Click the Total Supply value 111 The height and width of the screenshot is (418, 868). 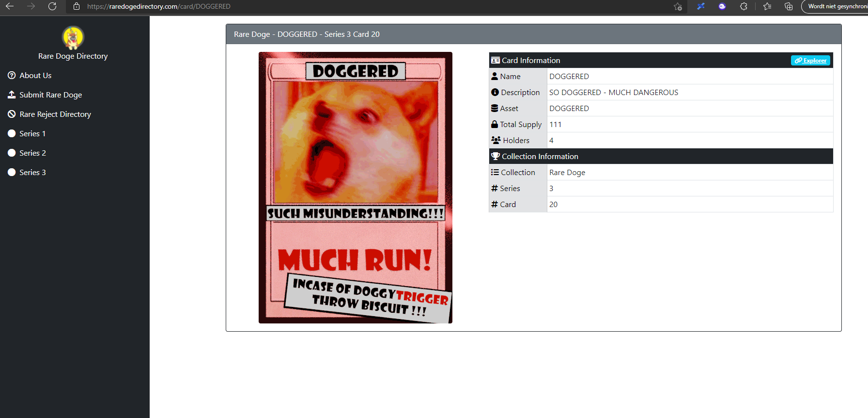click(x=556, y=124)
